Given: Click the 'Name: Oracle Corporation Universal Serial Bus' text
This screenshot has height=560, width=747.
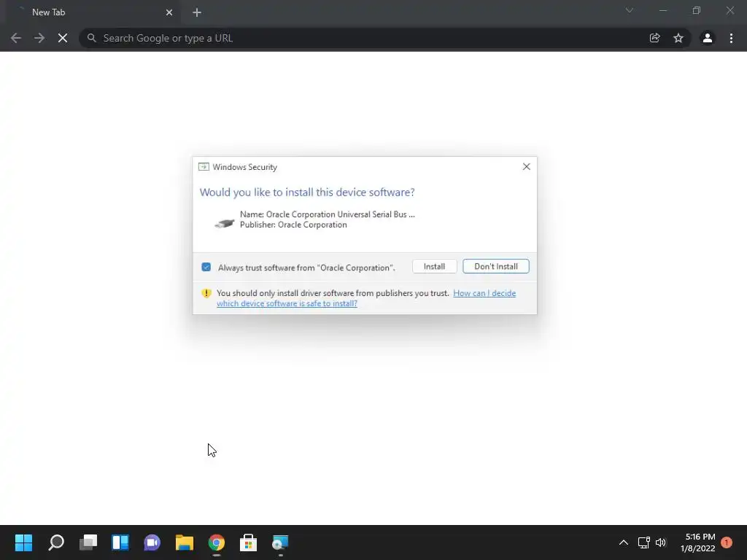Looking at the screenshot, I should (x=327, y=214).
